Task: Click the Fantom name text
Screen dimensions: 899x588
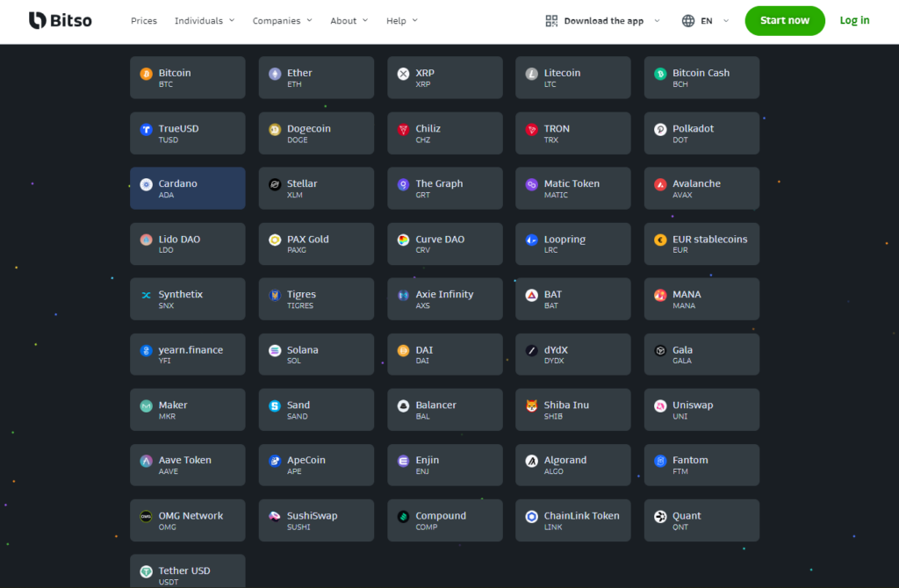Action: [690, 460]
